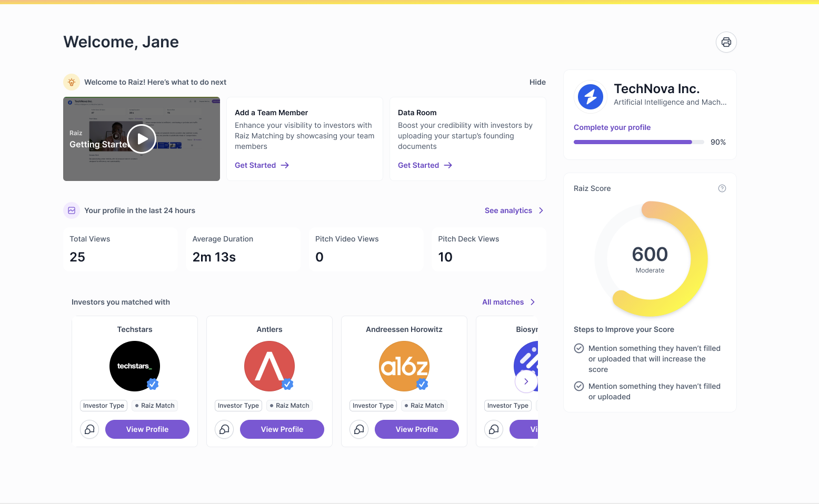Click the a16z Andreessen Horowitz logo
819x504 pixels.
[404, 366]
